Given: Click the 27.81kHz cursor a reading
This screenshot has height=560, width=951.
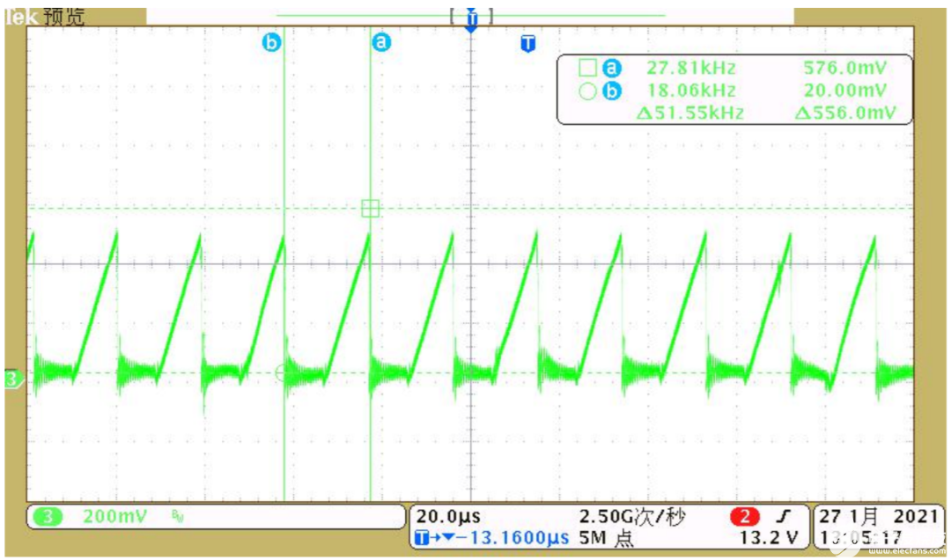Looking at the screenshot, I should pos(691,68).
